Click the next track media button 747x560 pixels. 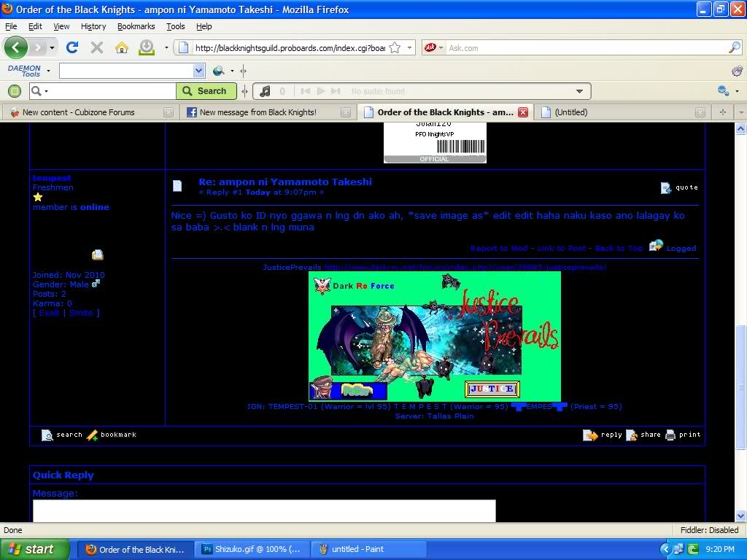(x=336, y=91)
